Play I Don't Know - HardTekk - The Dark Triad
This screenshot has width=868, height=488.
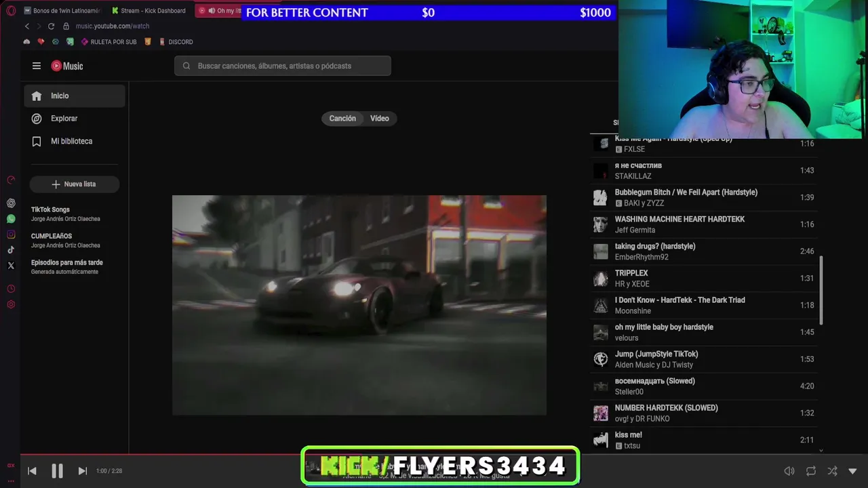(704, 306)
